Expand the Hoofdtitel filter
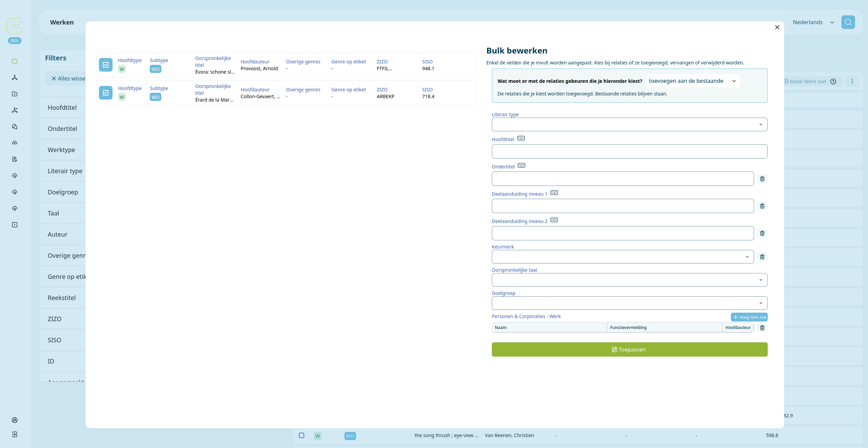This screenshot has width=868, height=448. click(x=63, y=108)
